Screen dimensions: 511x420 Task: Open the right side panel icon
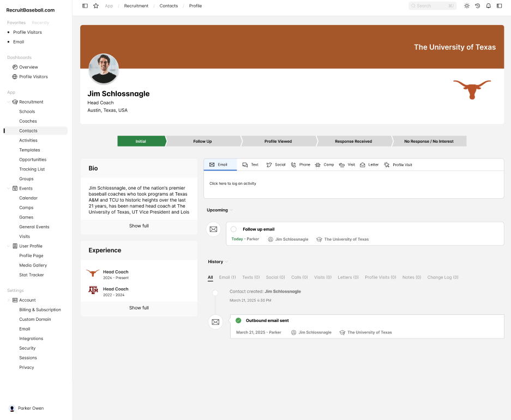tap(499, 6)
